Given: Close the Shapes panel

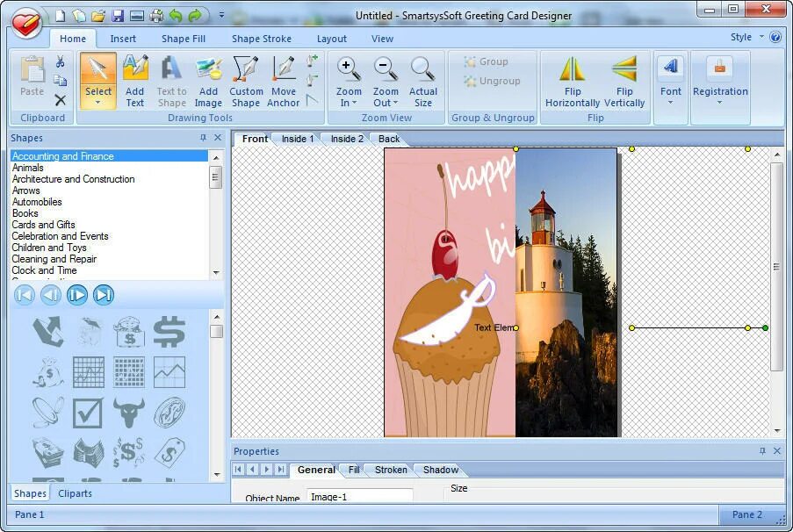Looking at the screenshot, I should 218,138.
